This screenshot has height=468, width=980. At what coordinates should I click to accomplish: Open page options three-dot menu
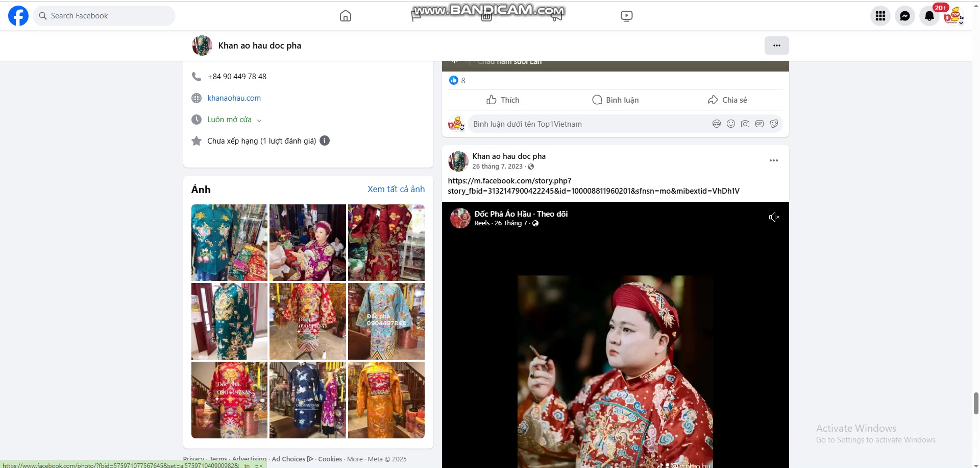click(776, 45)
